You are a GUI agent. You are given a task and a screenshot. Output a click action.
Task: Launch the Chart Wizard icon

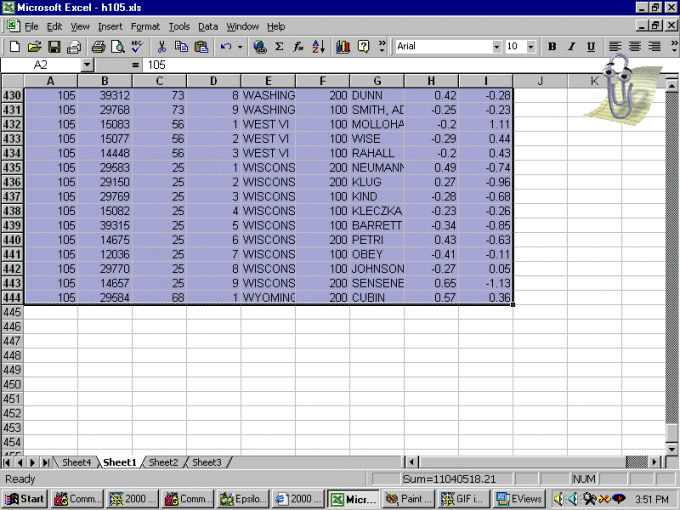tap(344, 46)
